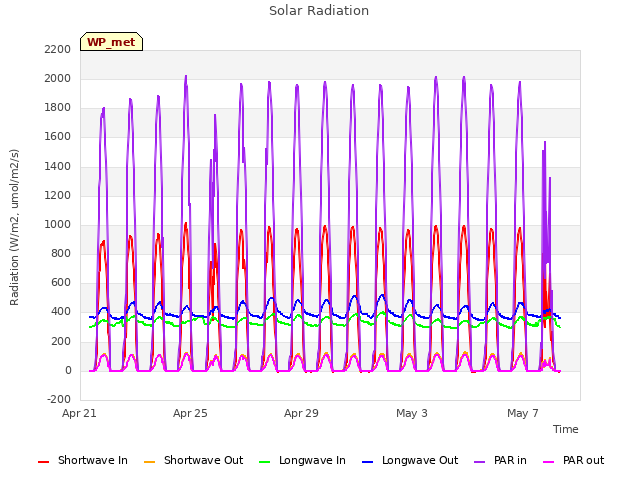The width and height of the screenshot is (640, 480).
Task: Click the 1800 y-axis tick label
Action: 58,108
